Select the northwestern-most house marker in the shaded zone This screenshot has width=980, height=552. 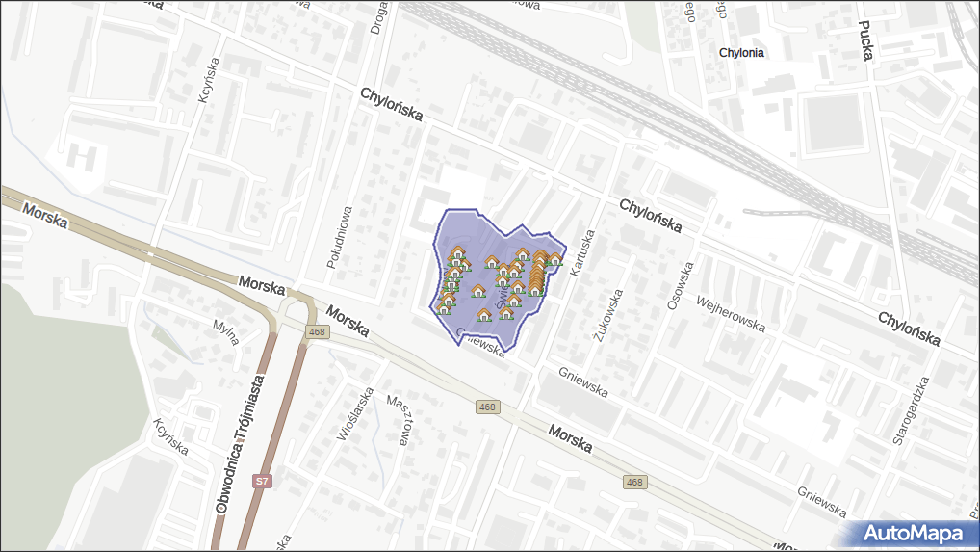click(x=458, y=252)
